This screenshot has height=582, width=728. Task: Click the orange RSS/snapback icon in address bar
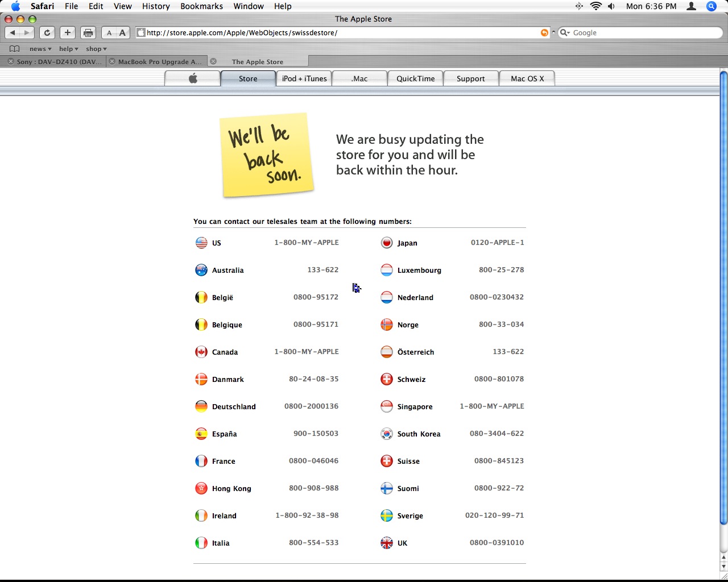click(544, 32)
